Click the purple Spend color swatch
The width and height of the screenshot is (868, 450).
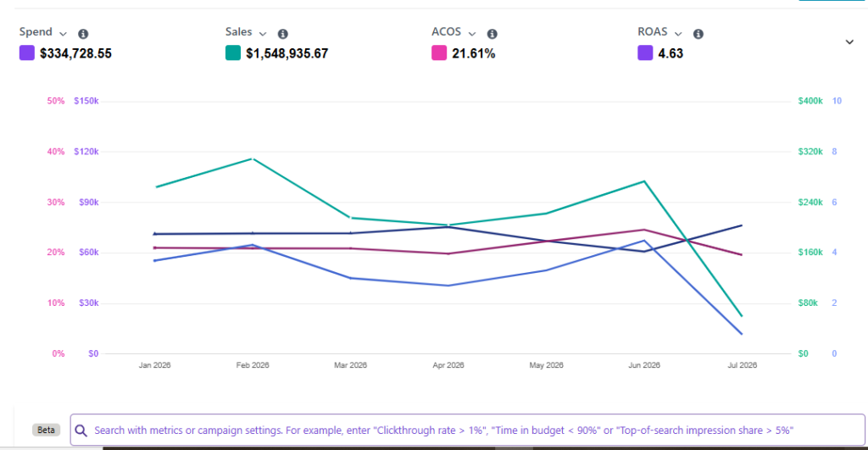point(27,53)
